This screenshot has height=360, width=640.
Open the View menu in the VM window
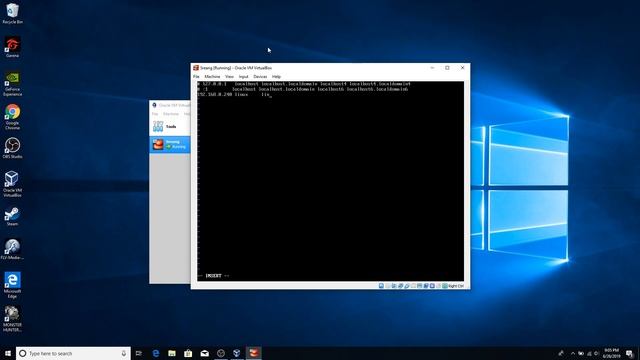click(x=229, y=77)
